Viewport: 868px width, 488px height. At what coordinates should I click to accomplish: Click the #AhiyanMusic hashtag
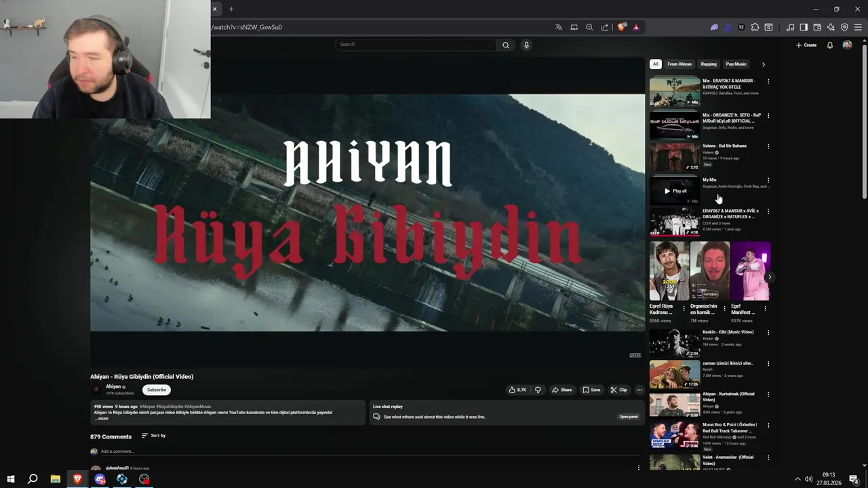[x=198, y=407]
